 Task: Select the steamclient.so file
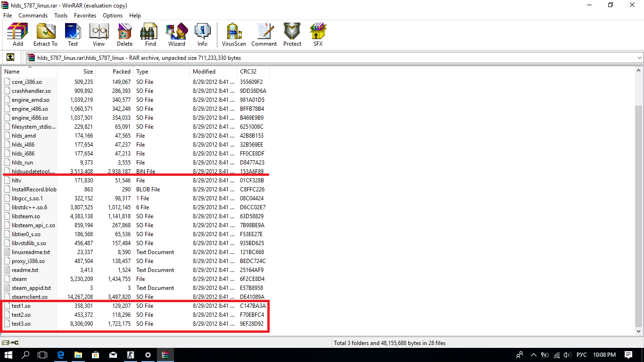click(x=30, y=297)
